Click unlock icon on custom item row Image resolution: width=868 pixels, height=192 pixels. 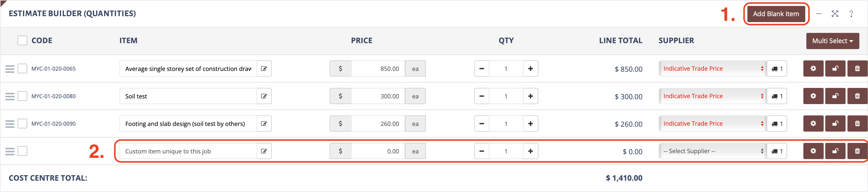coord(835,151)
